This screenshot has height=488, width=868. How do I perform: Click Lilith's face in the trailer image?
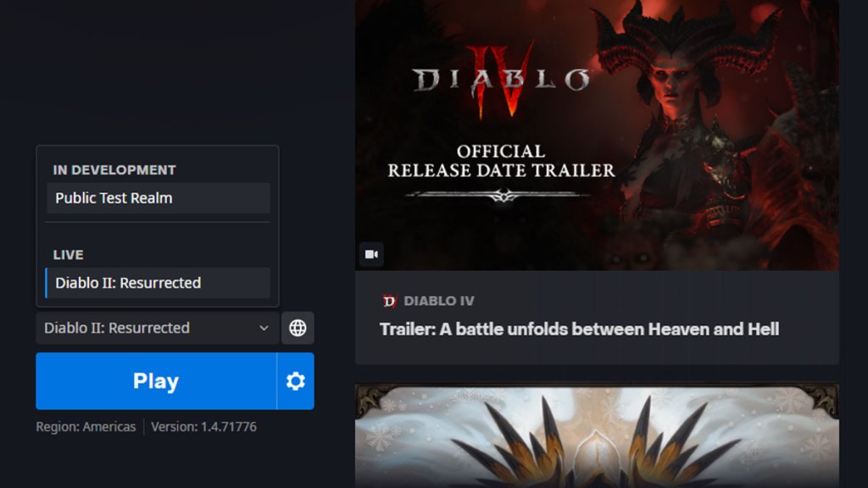click(x=671, y=84)
